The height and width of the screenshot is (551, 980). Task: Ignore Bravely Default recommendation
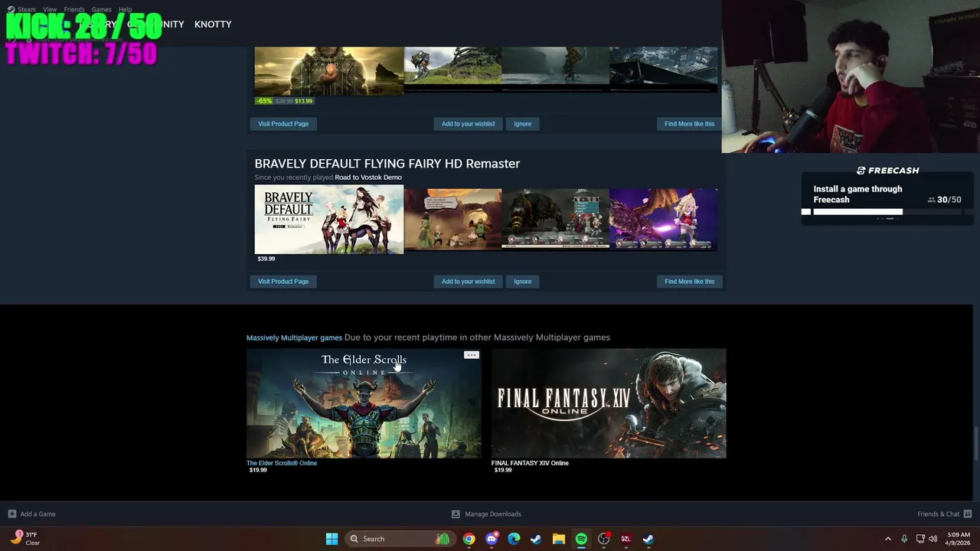tap(522, 282)
